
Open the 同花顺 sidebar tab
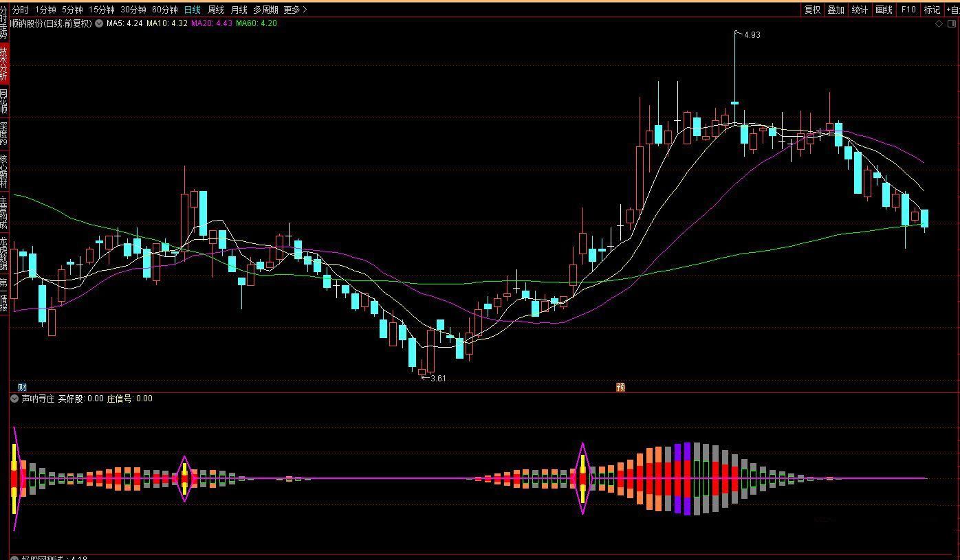coord(4,102)
